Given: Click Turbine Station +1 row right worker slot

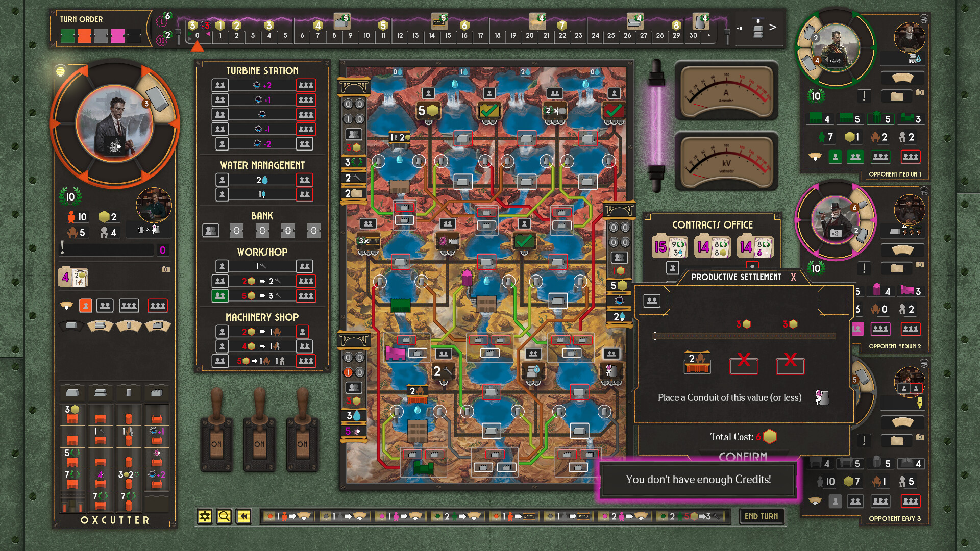Looking at the screenshot, I should [306, 100].
